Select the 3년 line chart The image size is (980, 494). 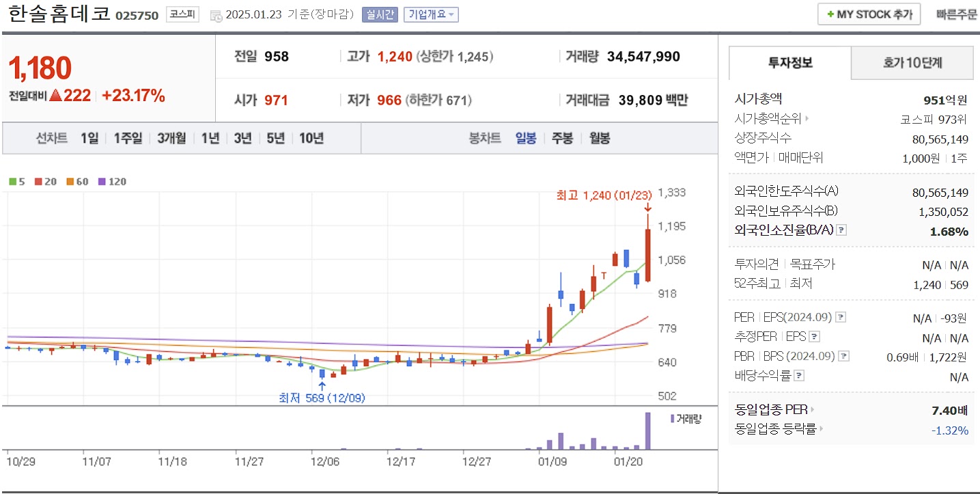tap(243, 138)
